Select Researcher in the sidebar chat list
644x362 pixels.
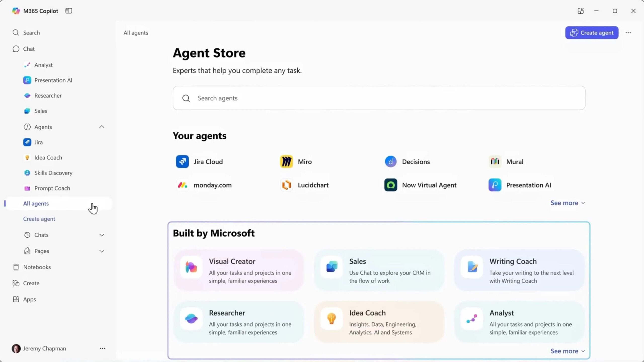48,96
